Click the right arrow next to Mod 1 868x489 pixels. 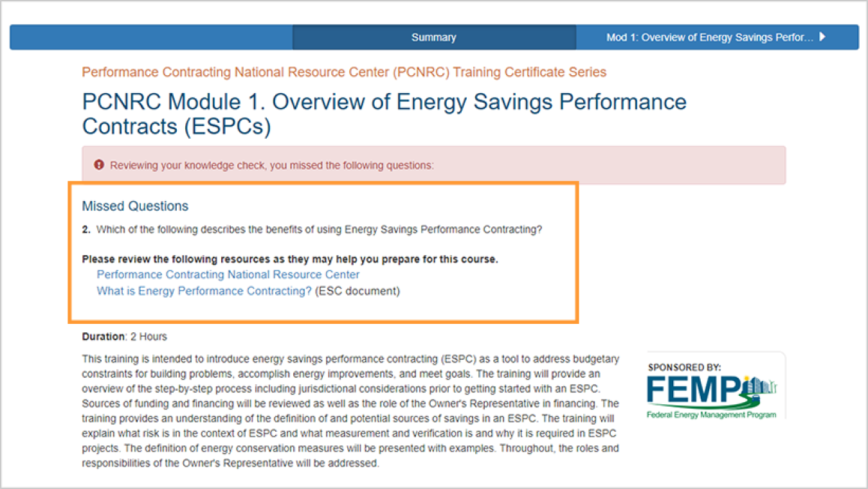tap(822, 37)
